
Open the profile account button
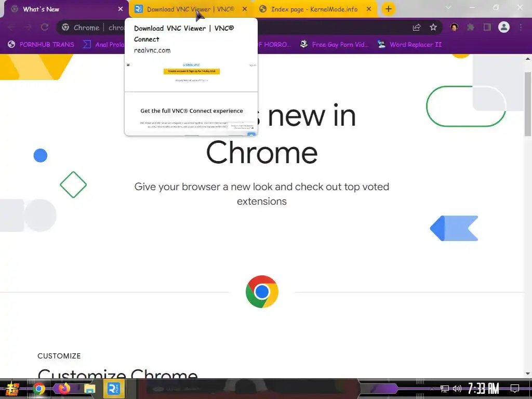[504, 27]
